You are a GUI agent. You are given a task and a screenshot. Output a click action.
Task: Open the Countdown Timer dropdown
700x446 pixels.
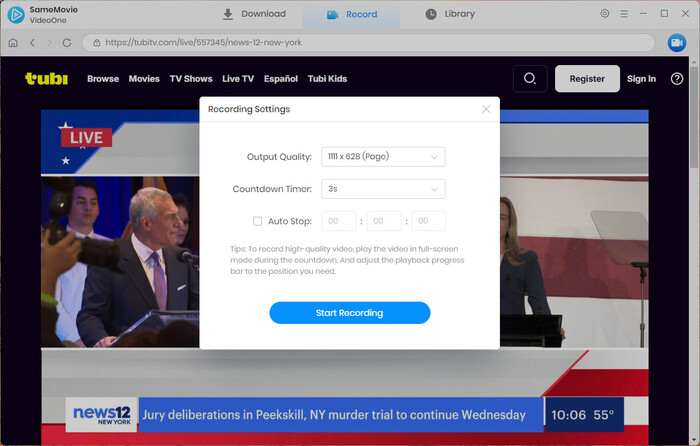tap(383, 189)
